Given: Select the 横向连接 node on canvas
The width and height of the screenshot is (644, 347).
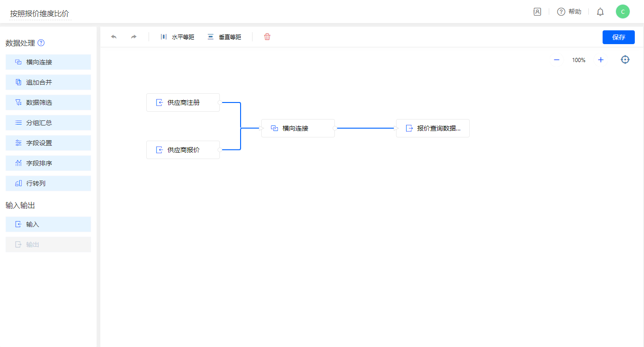Looking at the screenshot, I should 298,128.
